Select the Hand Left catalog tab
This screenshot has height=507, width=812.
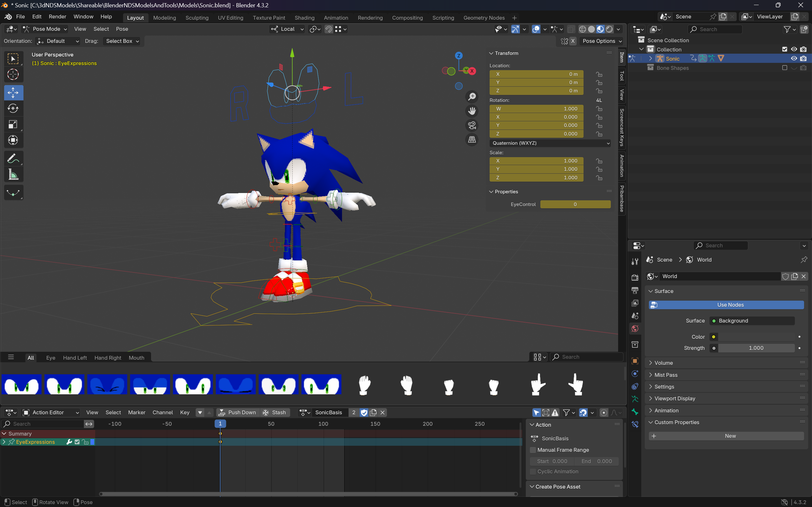75,358
